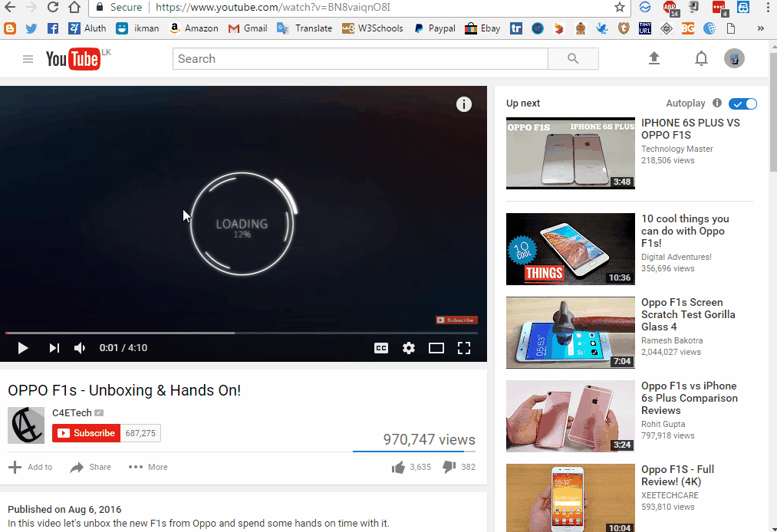Focus the YouTube search field
The image size is (777, 532).
click(361, 58)
